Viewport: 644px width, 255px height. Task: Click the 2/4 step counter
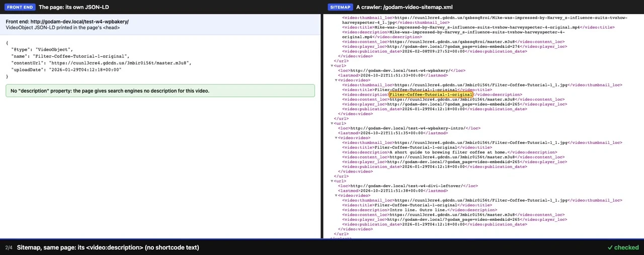tap(9, 247)
